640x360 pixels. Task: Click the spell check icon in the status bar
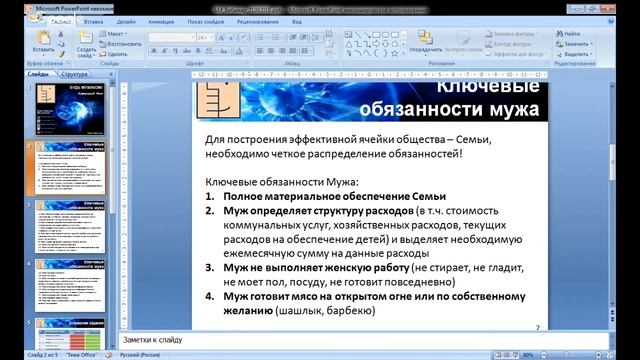click(109, 355)
